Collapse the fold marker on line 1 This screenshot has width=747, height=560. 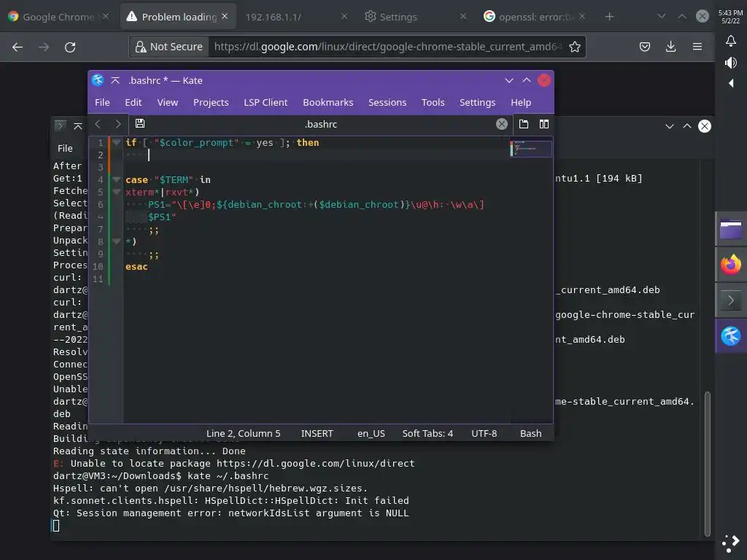(x=116, y=142)
